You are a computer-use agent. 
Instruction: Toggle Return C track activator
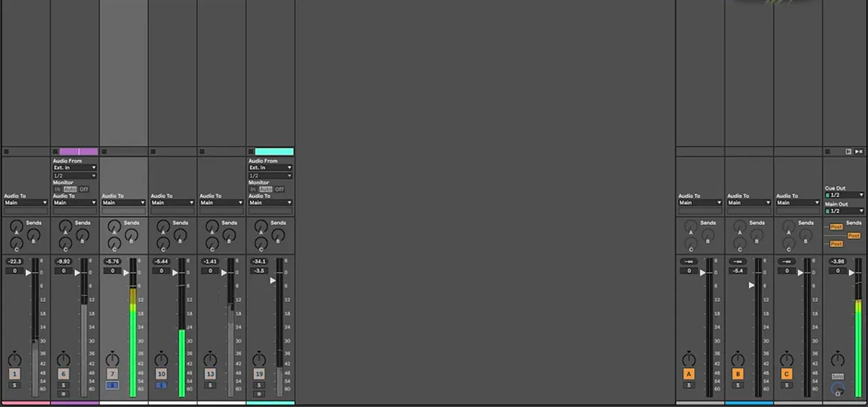point(787,374)
